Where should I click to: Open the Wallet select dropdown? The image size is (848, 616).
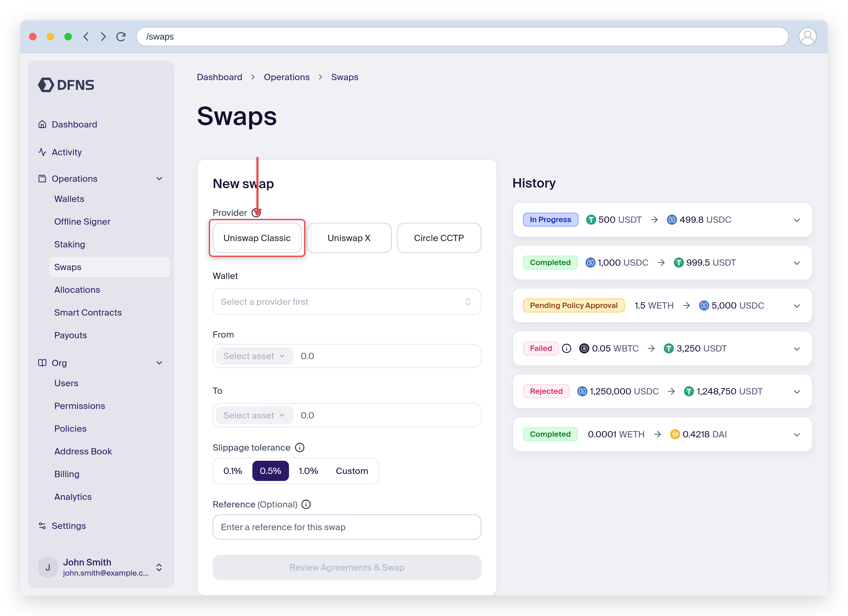tap(347, 301)
